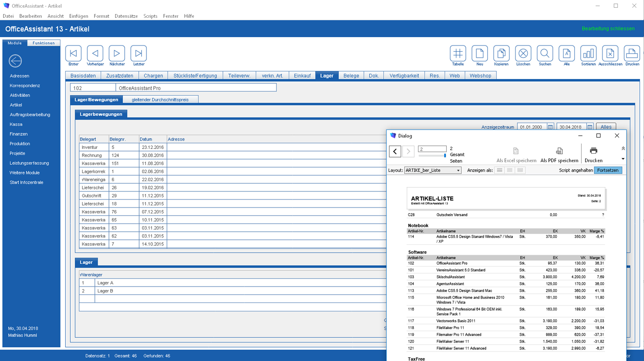Click the page number field in dialog
644x361 pixels.
(432, 149)
